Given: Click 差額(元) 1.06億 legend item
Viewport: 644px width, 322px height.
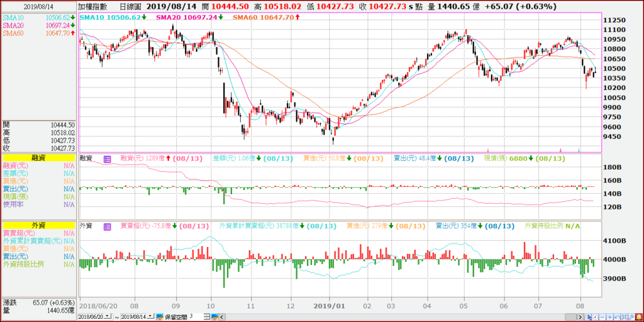Looking at the screenshot, I should tap(253, 158).
